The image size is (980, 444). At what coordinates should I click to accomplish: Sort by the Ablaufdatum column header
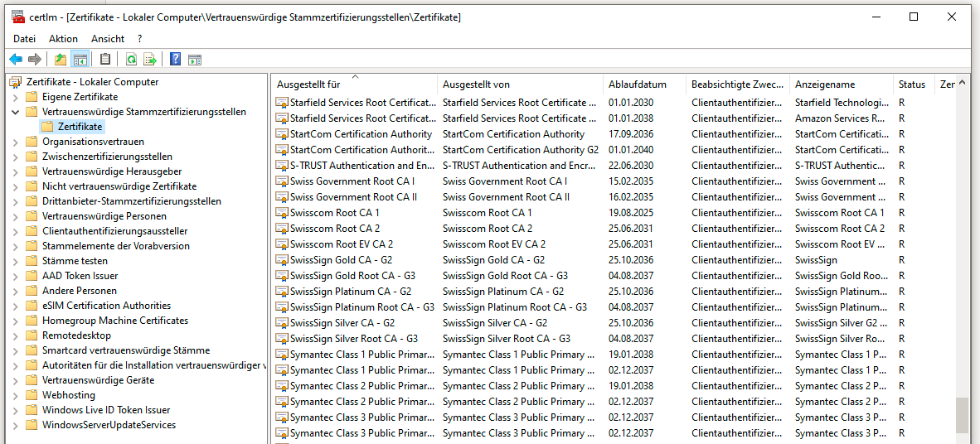(637, 84)
